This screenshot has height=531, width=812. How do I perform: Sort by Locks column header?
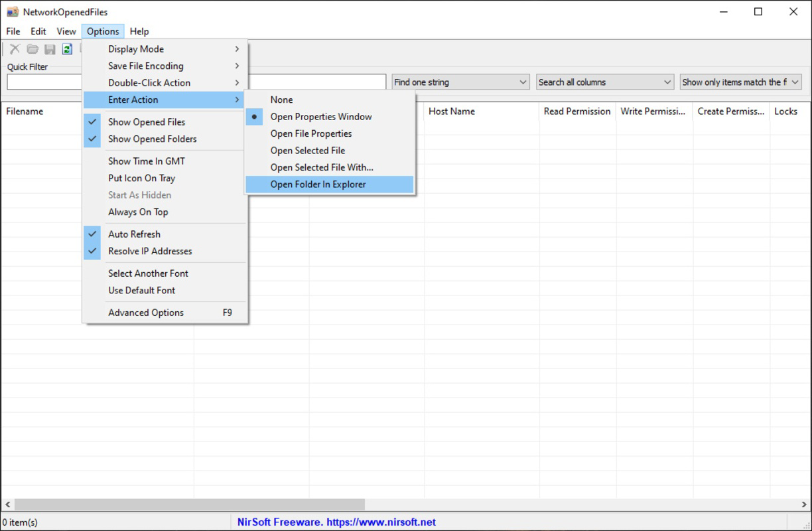click(790, 112)
